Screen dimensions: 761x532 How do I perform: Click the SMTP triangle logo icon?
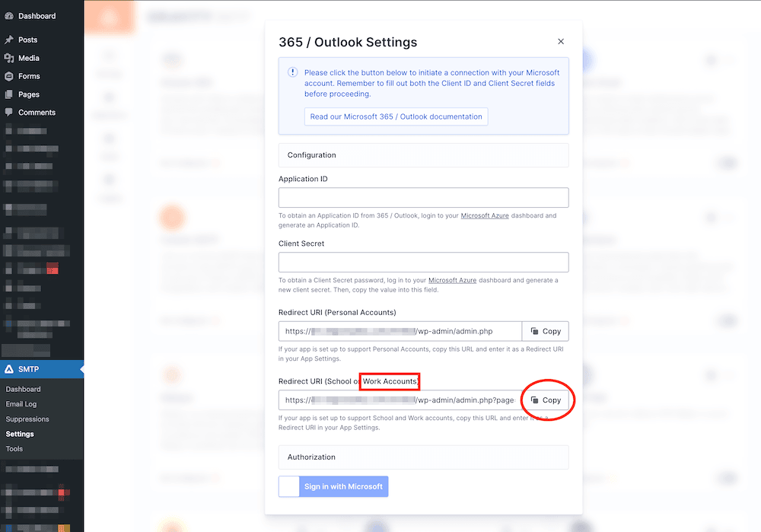(x=9, y=369)
